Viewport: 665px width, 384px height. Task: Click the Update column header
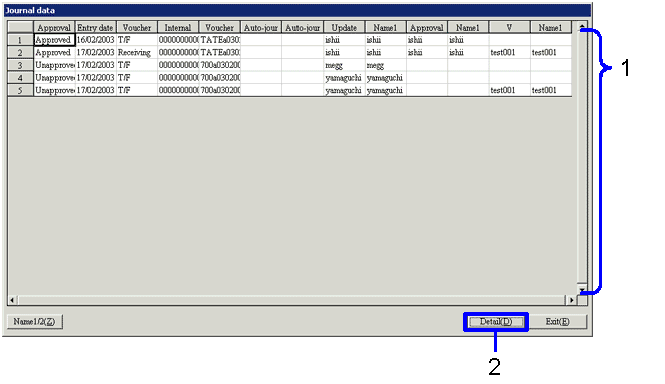click(x=344, y=28)
